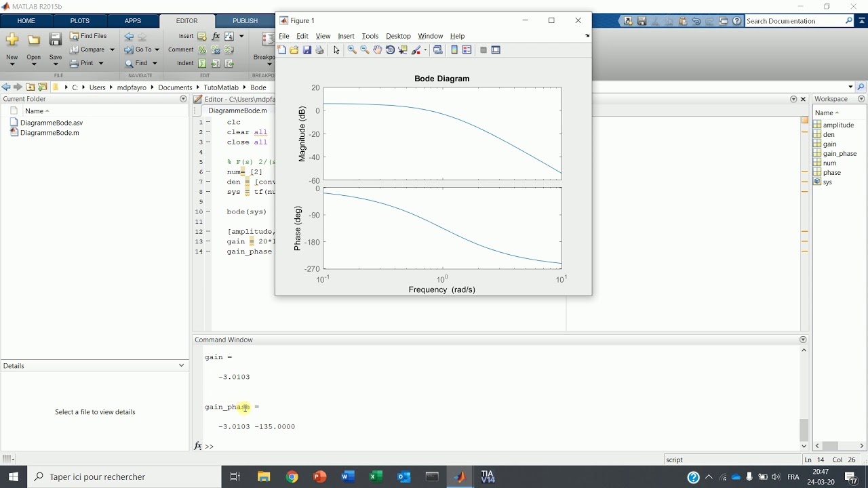
Task: Click folder Up one level icon
Action: 31,87
